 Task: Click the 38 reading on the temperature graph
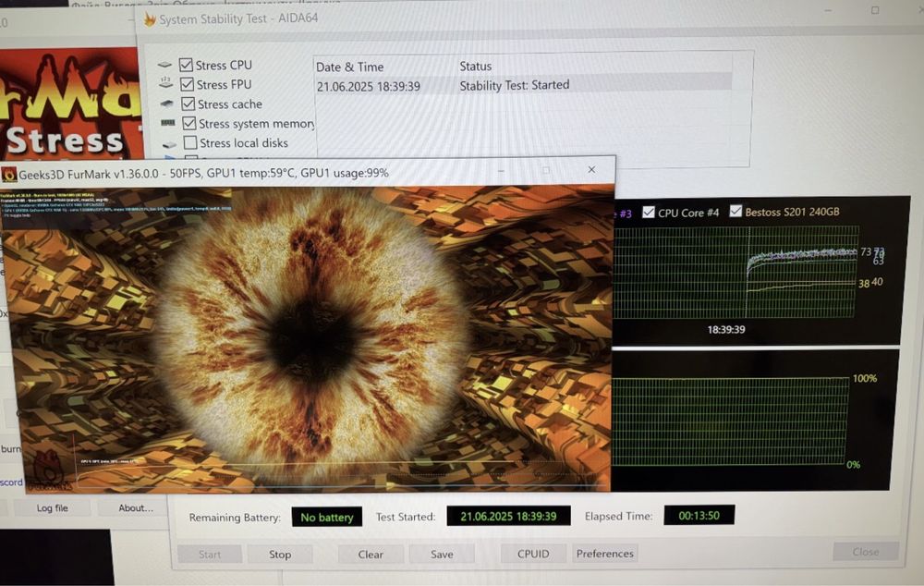tap(864, 283)
